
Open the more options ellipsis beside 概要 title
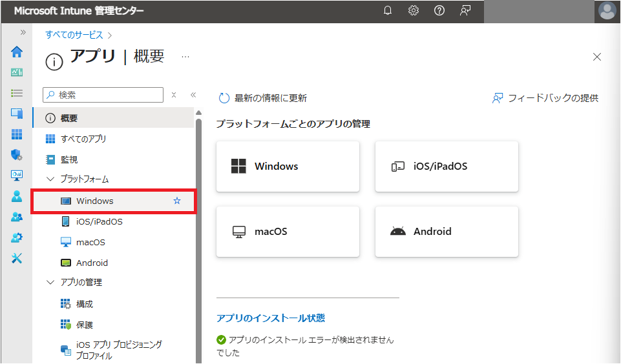tap(185, 57)
